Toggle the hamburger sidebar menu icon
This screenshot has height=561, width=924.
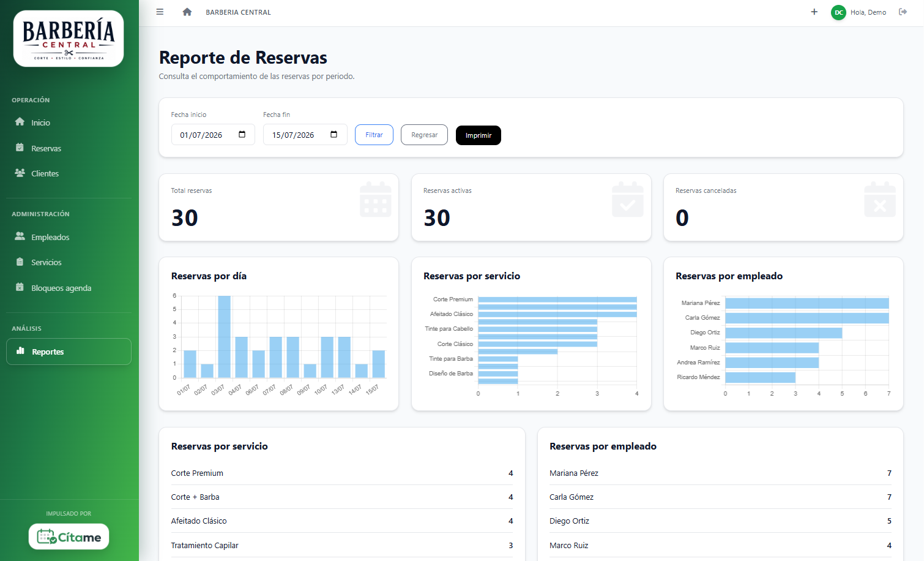click(x=160, y=12)
